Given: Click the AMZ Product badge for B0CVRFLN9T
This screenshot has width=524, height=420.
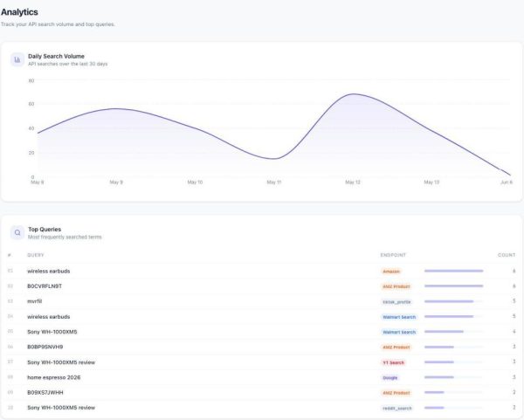Looking at the screenshot, I should click(x=396, y=286).
